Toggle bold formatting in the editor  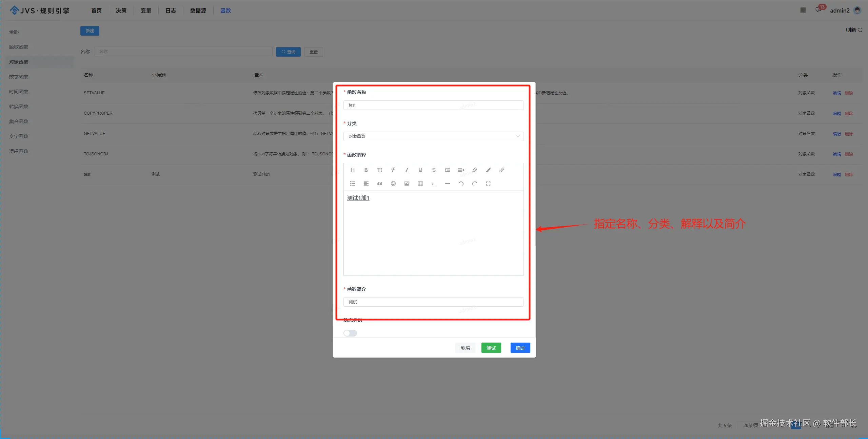[366, 170]
